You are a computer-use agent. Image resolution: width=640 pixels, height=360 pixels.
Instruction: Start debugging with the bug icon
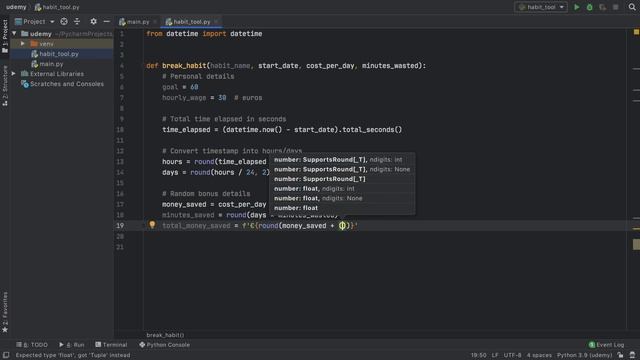(x=589, y=7)
